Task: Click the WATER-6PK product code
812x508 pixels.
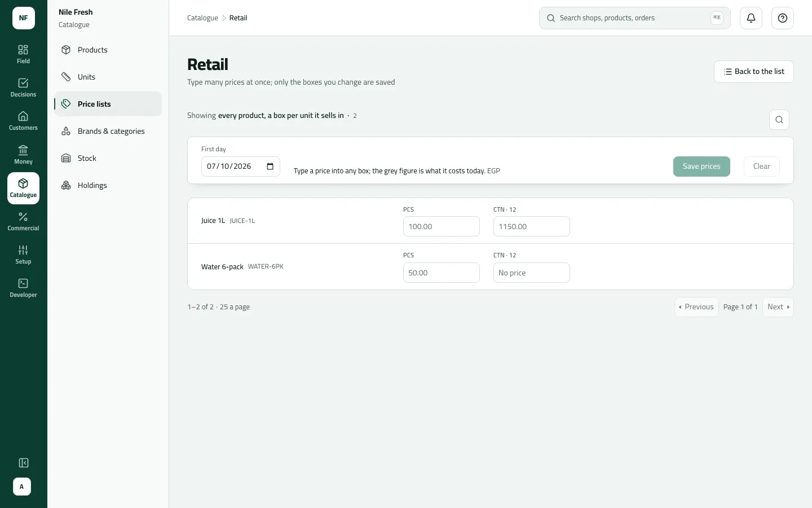Action: click(x=266, y=266)
